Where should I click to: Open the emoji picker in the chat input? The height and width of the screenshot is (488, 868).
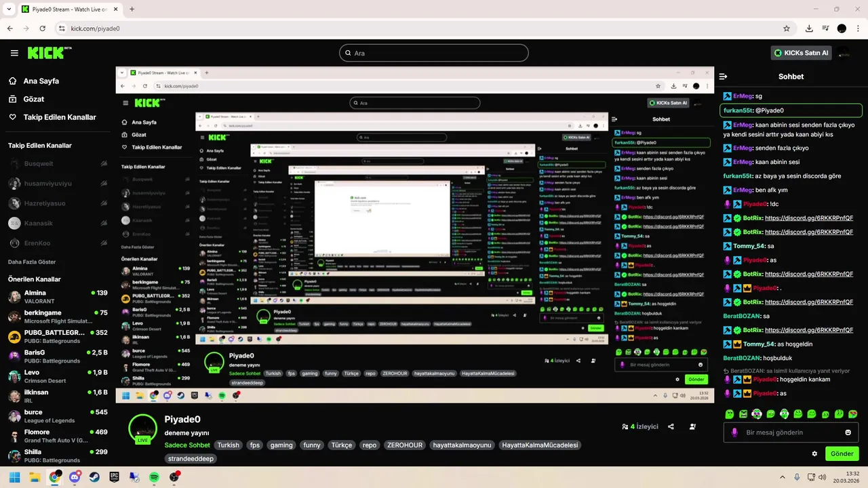point(848,432)
